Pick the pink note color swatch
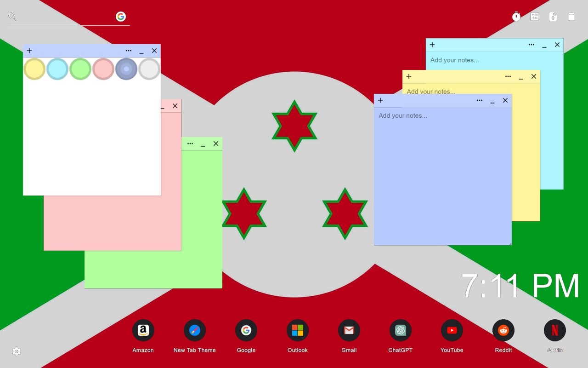 103,69
